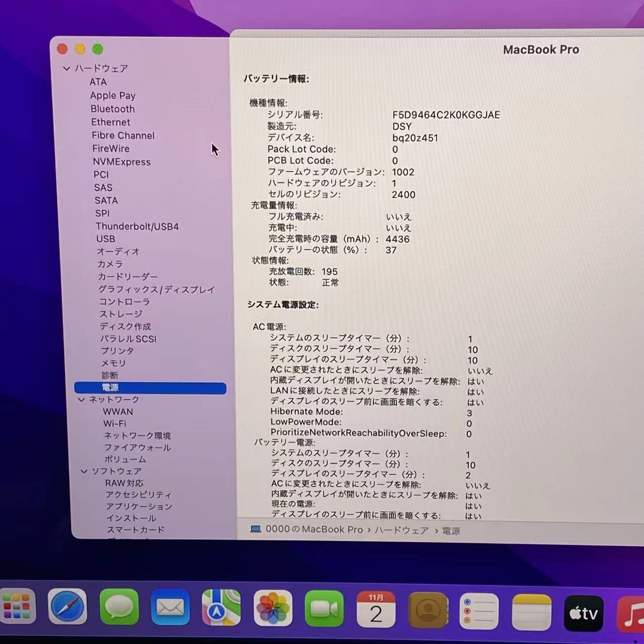The height and width of the screenshot is (644, 644).
Task: Launch the Apple TV app
Action: (582, 612)
